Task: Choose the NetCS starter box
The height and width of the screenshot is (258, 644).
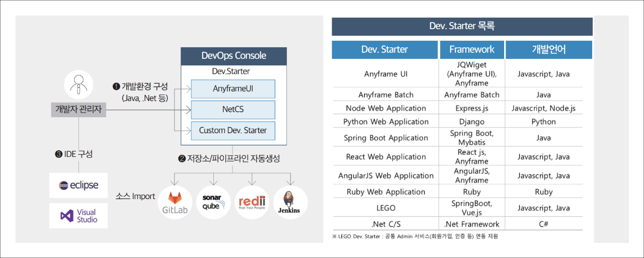Action: pyautogui.click(x=233, y=110)
